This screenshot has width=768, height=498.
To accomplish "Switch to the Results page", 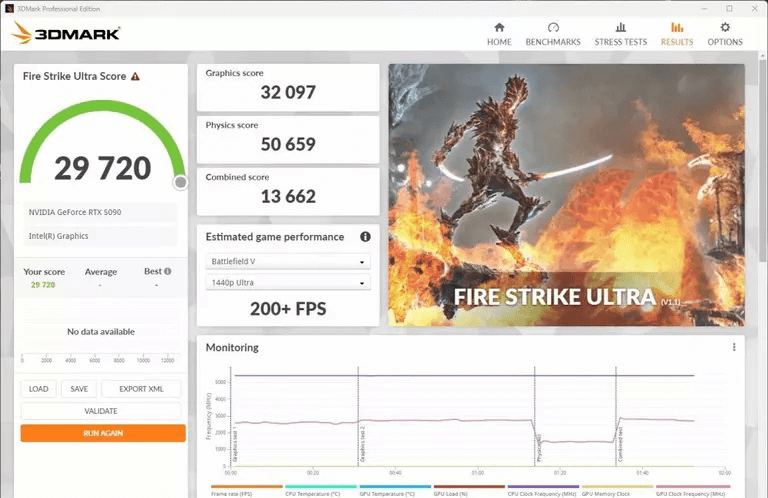I will coord(677,34).
